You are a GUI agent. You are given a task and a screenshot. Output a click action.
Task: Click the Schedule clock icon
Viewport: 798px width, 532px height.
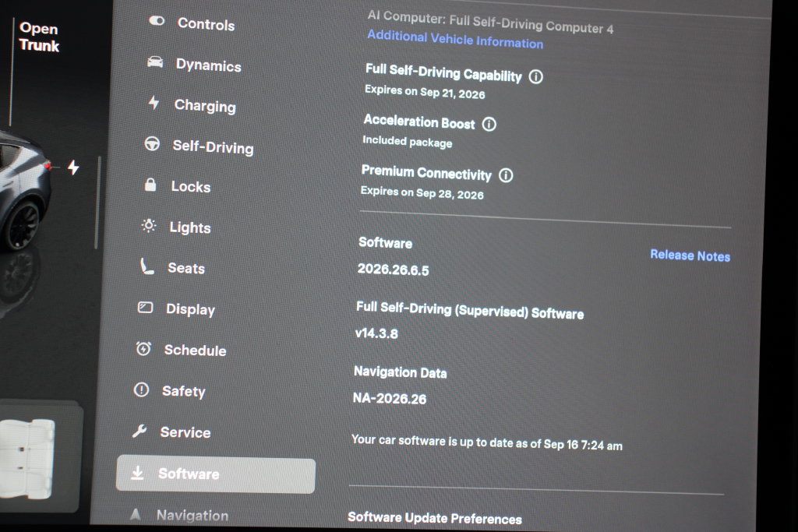point(143,348)
